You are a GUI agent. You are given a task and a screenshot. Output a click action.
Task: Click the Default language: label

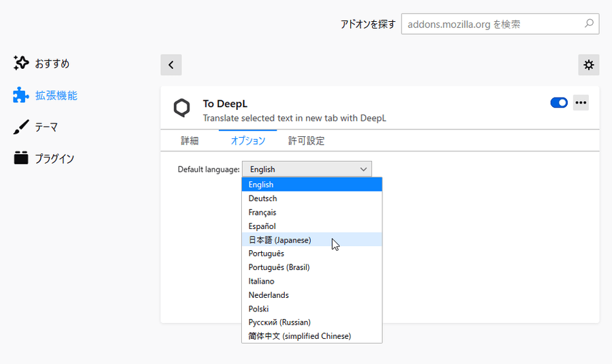[209, 169]
